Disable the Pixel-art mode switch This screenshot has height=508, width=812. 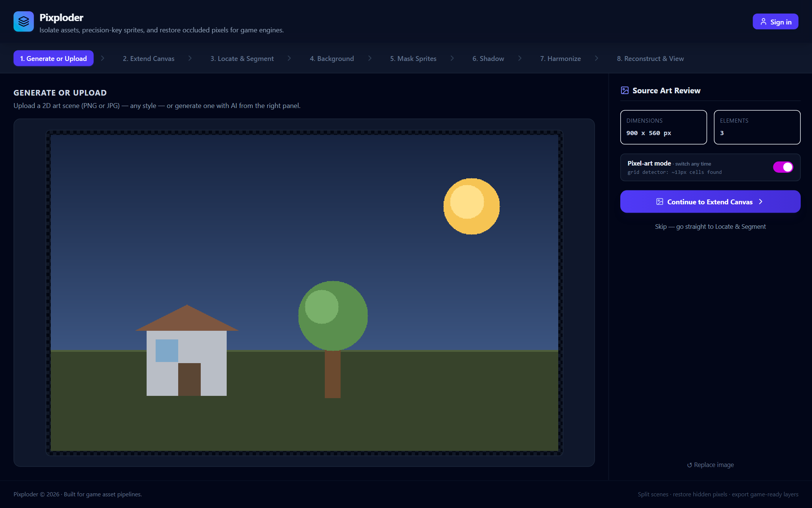click(783, 167)
